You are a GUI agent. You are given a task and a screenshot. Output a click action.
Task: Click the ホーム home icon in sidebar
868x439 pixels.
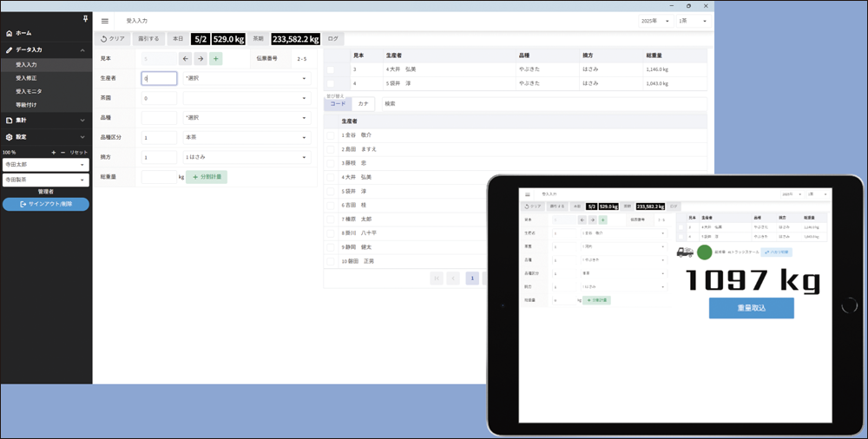9,33
